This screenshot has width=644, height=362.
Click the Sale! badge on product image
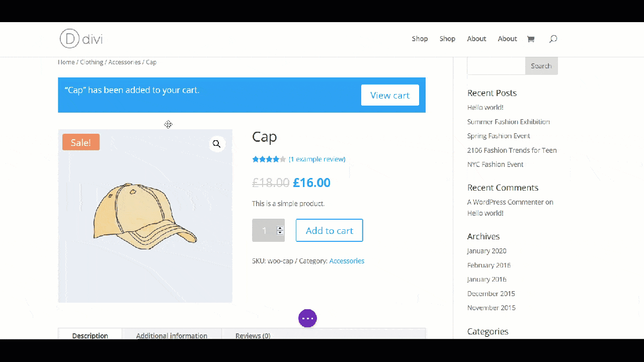[x=81, y=142]
